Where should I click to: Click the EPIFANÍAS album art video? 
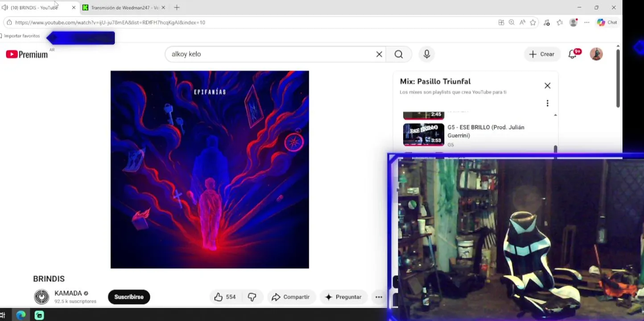[x=210, y=169]
